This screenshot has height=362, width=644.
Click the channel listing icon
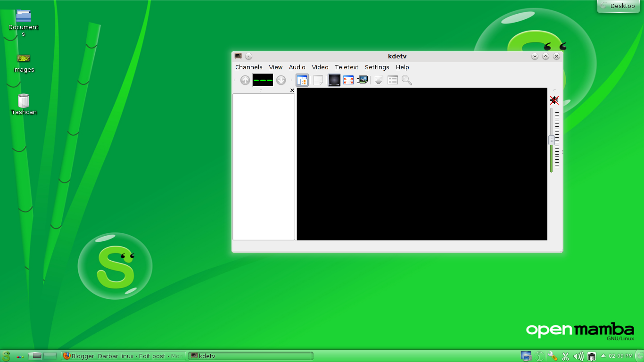coord(392,80)
